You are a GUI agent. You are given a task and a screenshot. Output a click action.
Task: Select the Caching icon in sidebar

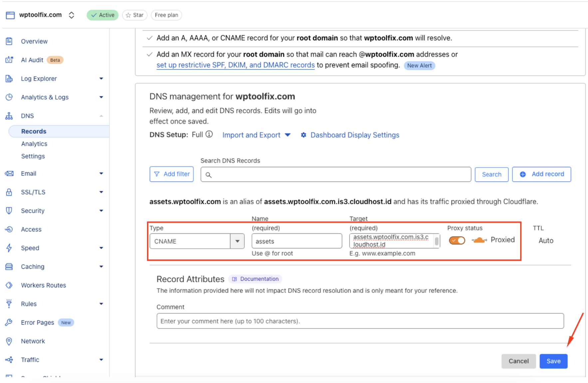pyautogui.click(x=9, y=266)
